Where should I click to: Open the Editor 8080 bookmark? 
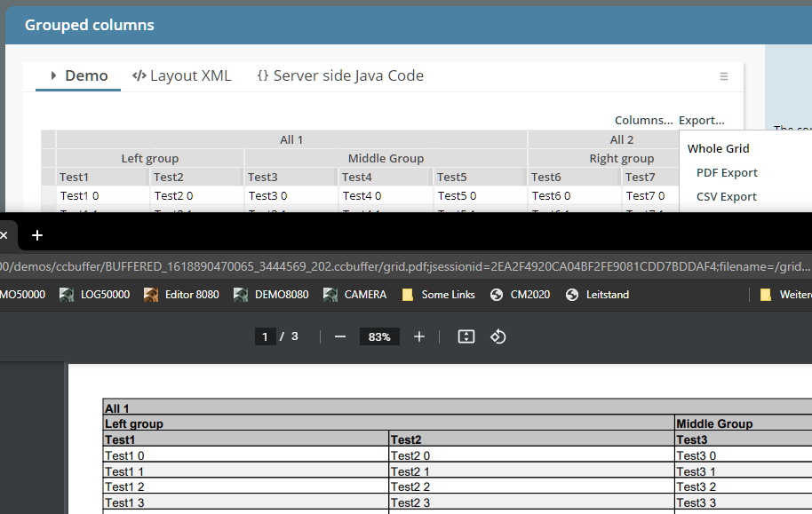pyautogui.click(x=181, y=295)
